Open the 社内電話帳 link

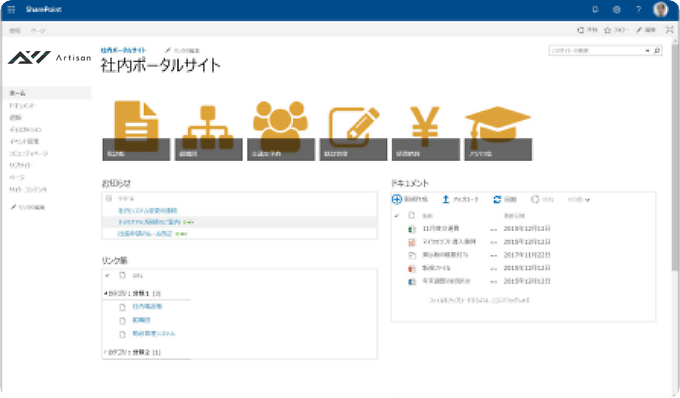point(147,307)
